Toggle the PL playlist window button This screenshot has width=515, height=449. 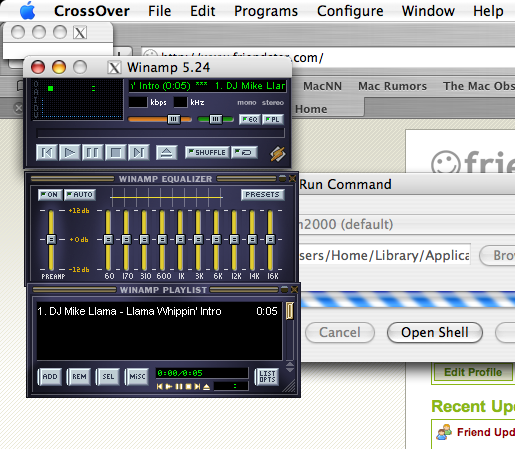273,119
